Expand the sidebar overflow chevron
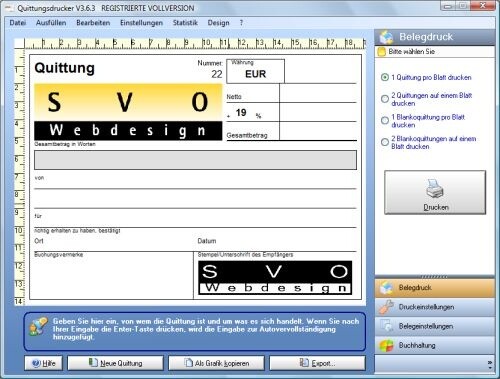The image size is (500, 379). point(490,365)
